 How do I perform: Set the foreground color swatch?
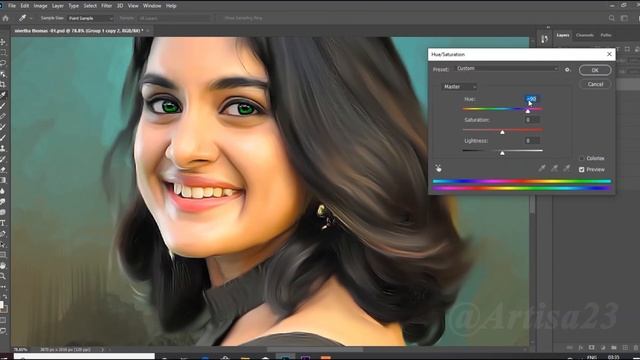click(x=2, y=305)
